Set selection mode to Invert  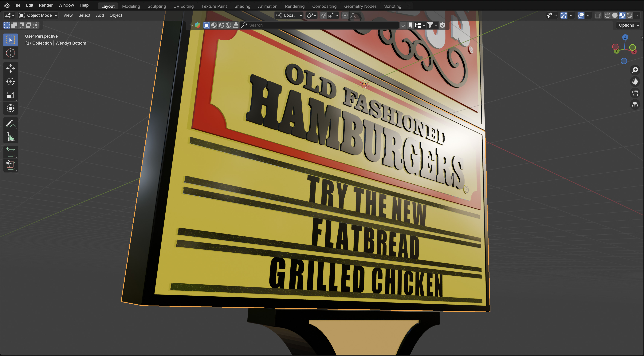click(x=29, y=25)
